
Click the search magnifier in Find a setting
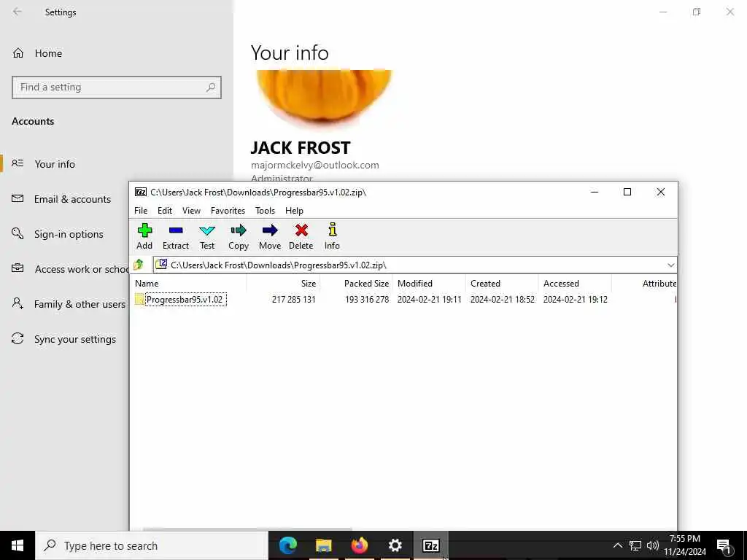click(x=211, y=87)
